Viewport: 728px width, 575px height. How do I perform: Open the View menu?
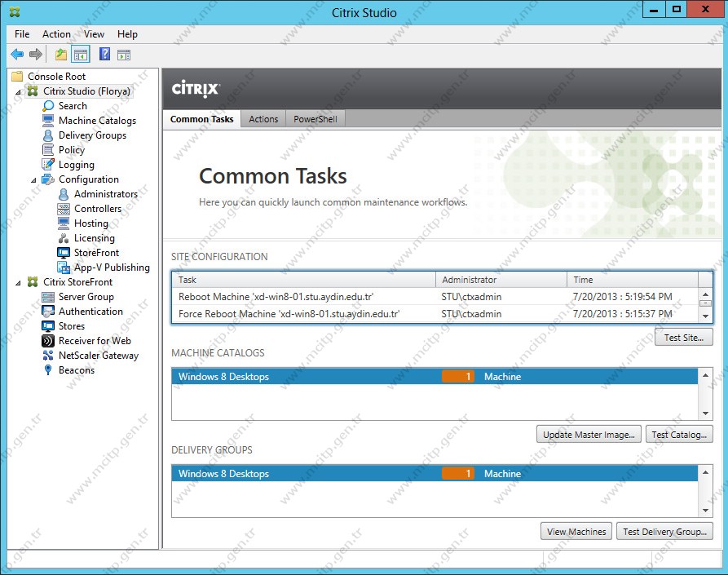click(95, 34)
